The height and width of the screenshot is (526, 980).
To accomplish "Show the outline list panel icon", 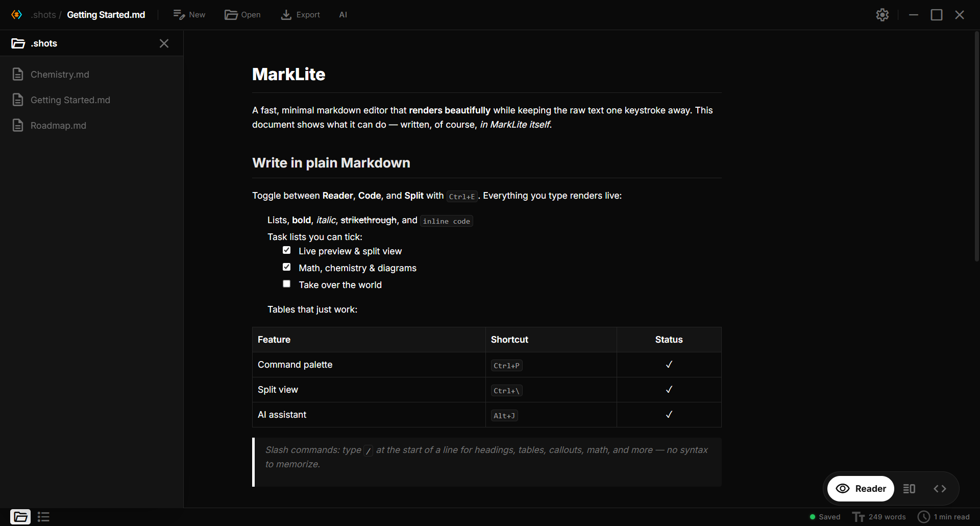I will (43, 517).
